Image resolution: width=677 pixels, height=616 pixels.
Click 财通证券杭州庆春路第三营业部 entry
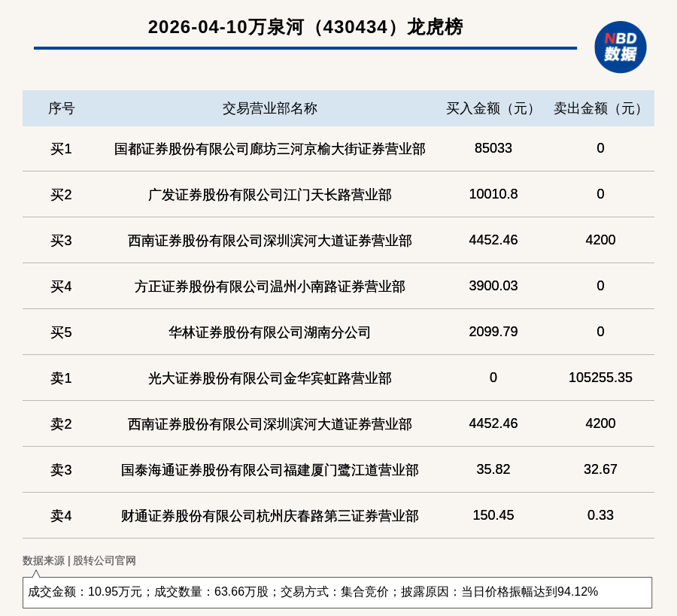[269, 516]
